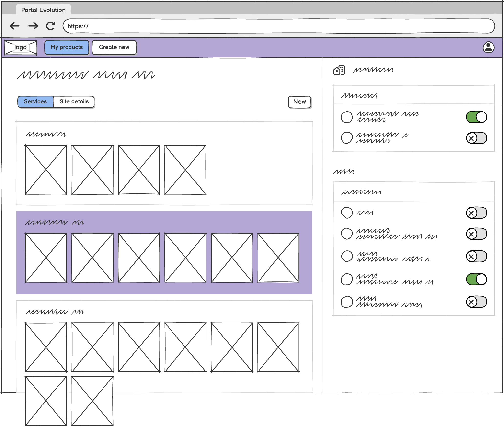504x427 pixels.
Task: Click the browser forward arrow
Action: (33, 26)
